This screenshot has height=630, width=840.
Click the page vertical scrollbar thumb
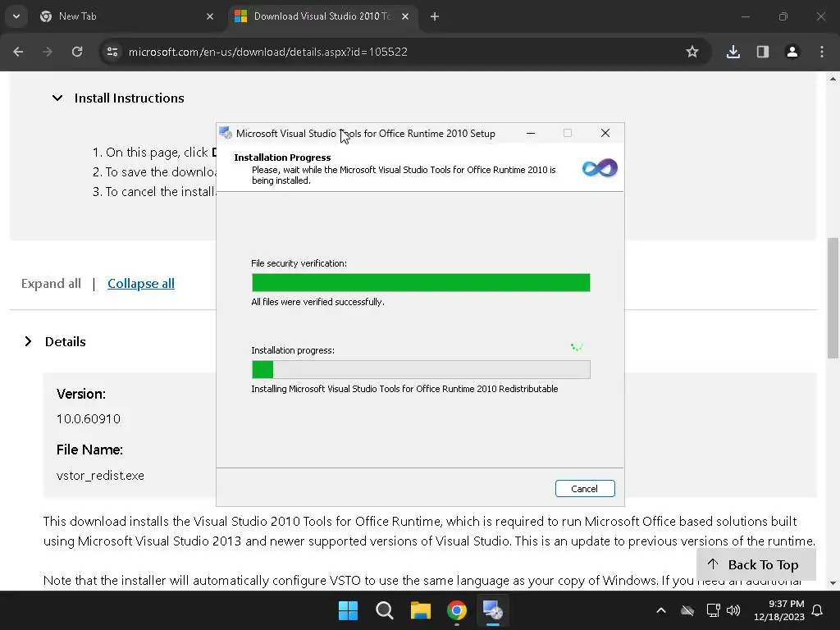pyautogui.click(x=833, y=297)
